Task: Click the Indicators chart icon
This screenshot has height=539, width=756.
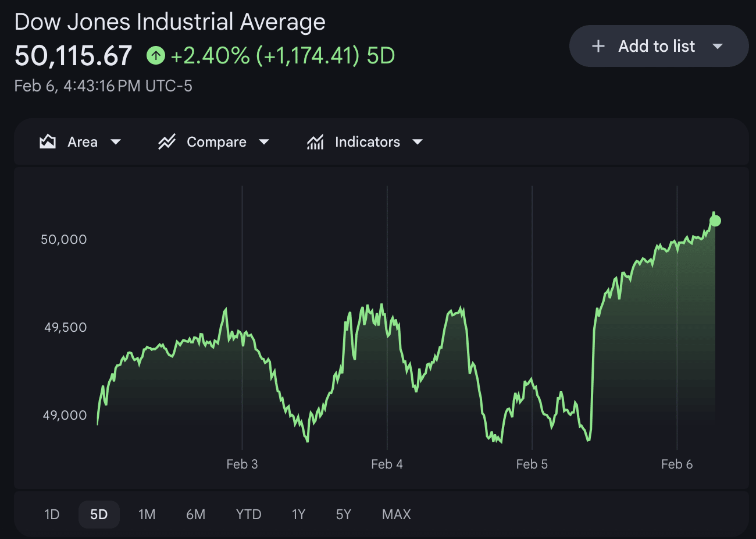Action: point(315,142)
